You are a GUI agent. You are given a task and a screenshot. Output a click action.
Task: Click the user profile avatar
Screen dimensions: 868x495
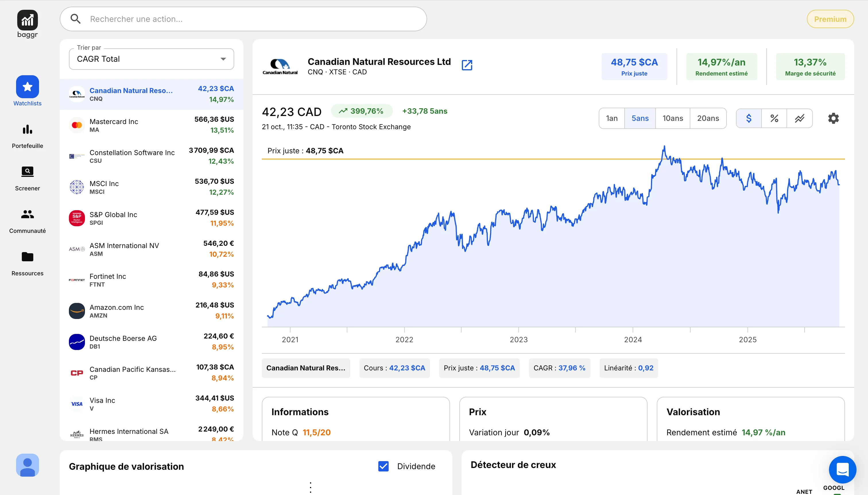[x=27, y=465]
